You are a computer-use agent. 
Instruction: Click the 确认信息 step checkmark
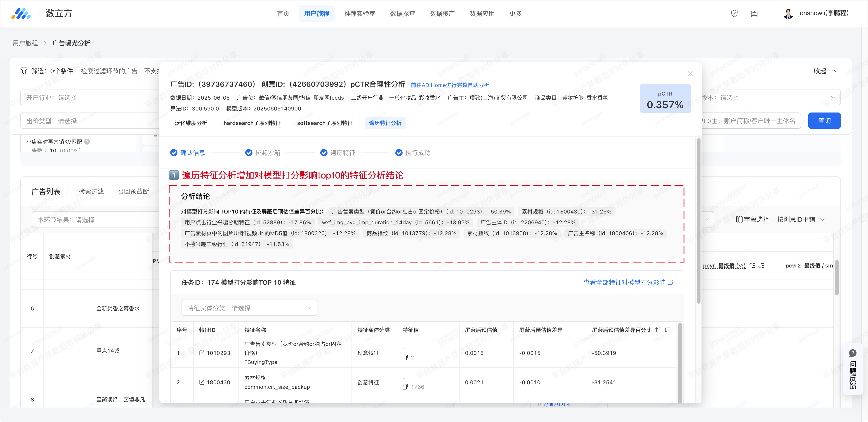(174, 152)
